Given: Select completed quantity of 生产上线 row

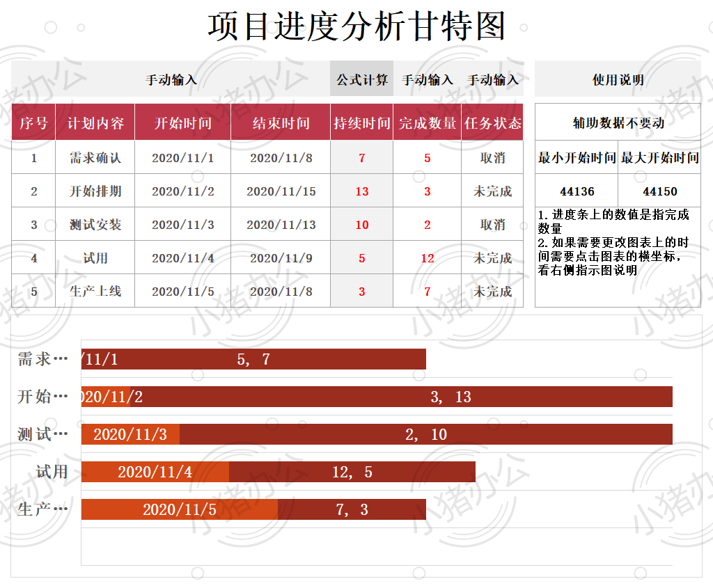Looking at the screenshot, I should [427, 291].
